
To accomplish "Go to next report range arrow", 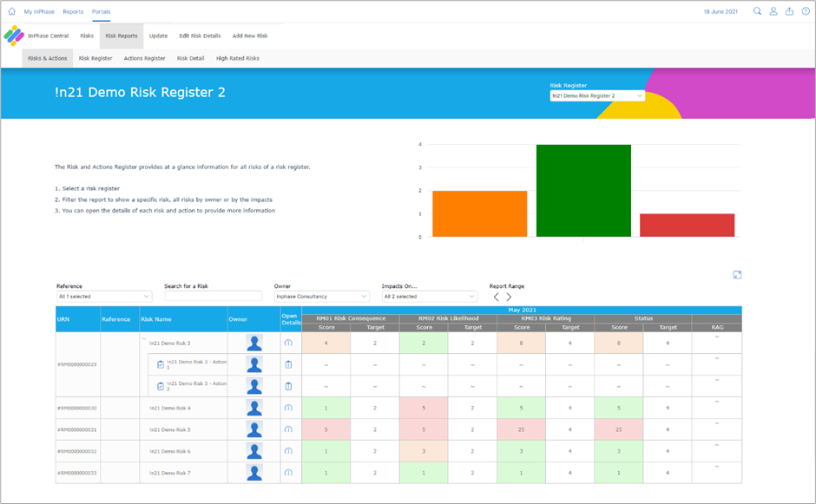I will (x=509, y=297).
